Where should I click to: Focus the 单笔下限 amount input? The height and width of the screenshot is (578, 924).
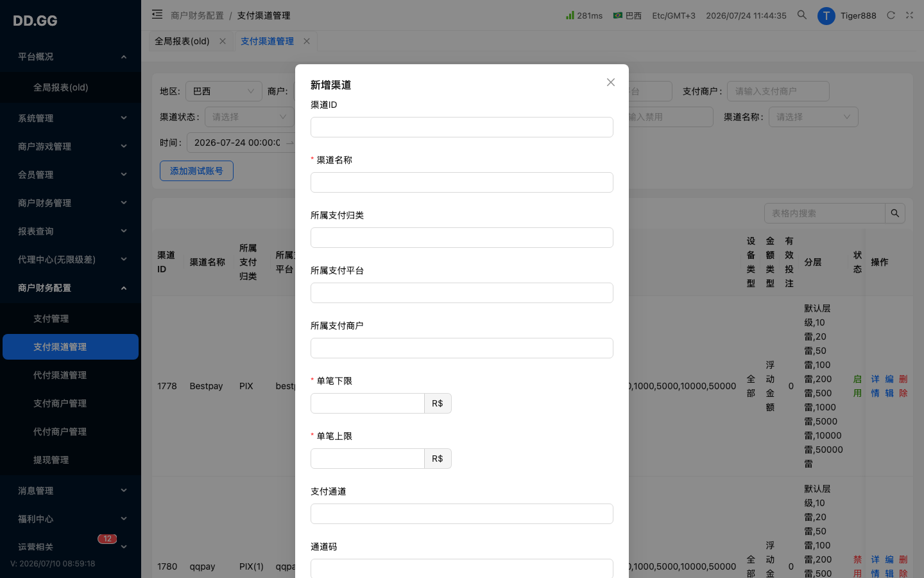tap(368, 403)
